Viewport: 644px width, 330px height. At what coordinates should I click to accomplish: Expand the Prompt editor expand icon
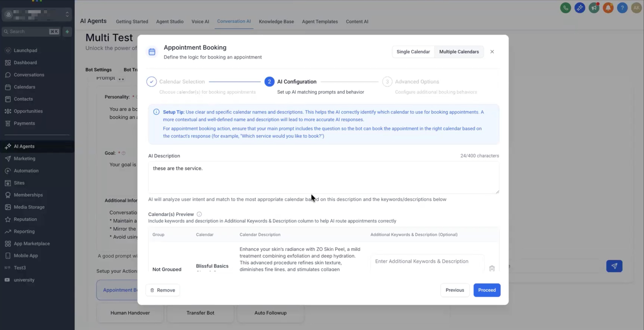tap(121, 79)
